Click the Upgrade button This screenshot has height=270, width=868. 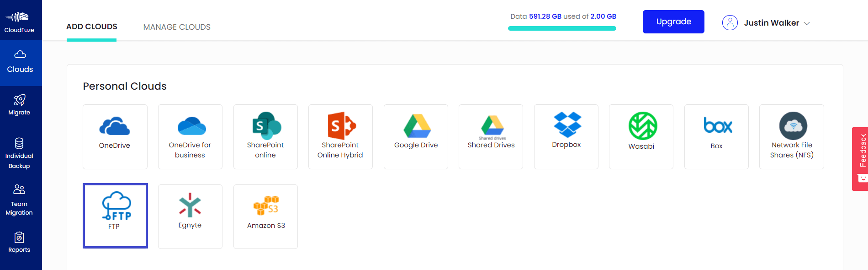[x=673, y=22]
